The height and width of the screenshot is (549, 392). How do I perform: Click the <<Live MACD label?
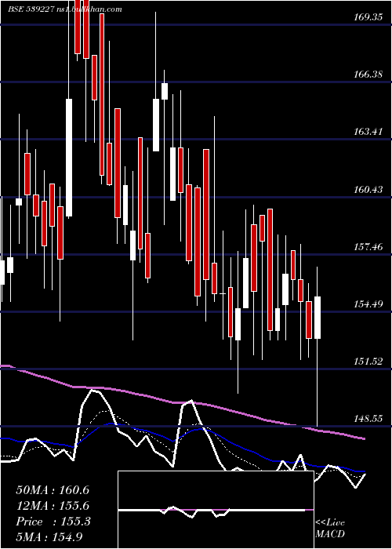coord(330,528)
